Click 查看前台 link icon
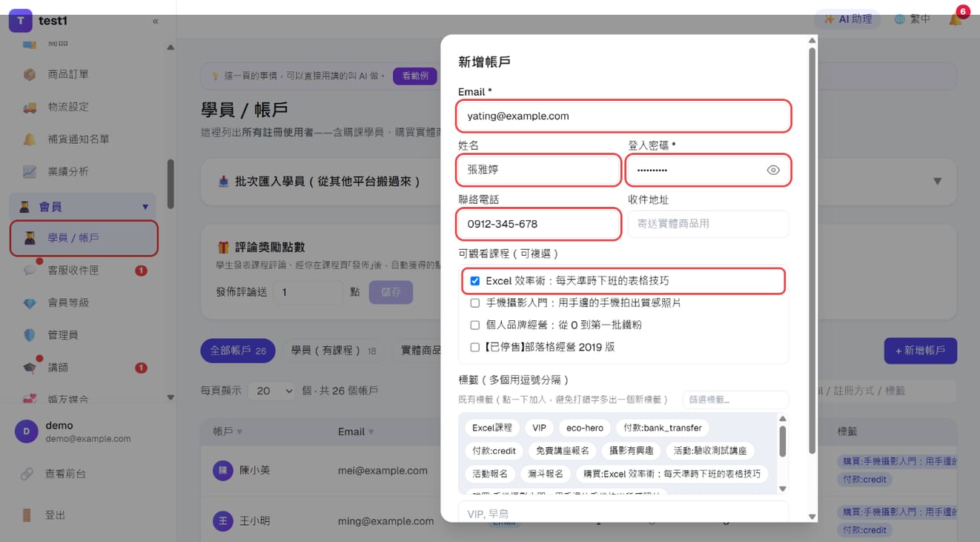Screen dimensions: 980x542 tap(27, 474)
